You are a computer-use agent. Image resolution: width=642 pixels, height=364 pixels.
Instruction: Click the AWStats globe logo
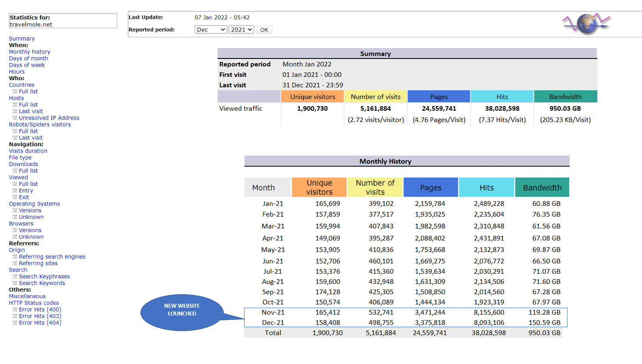coord(587,24)
